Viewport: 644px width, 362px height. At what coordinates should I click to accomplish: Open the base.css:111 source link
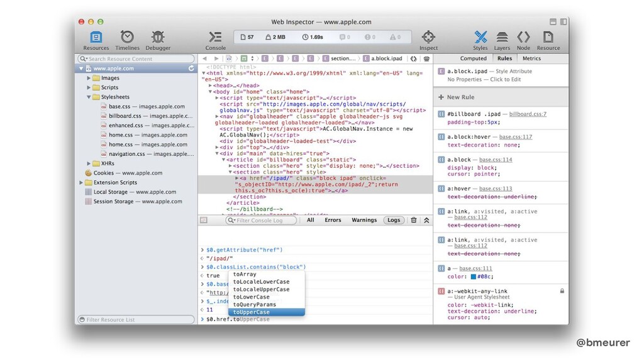475,268
